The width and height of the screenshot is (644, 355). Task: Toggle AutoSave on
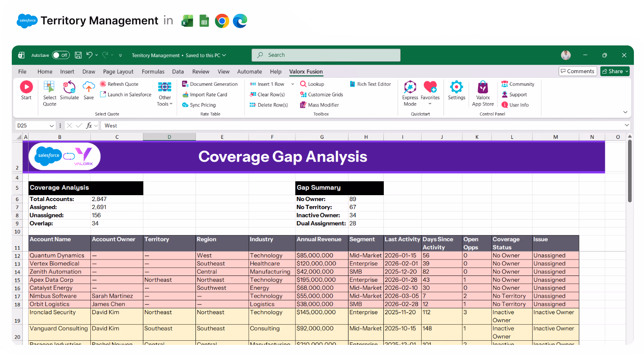61,55
